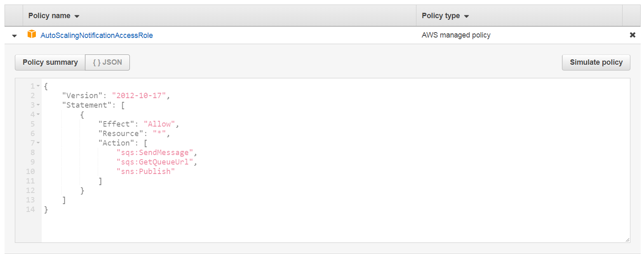Image resolution: width=644 pixels, height=254 pixels.
Task: Fold the Action array at line 7
Action: click(38, 143)
